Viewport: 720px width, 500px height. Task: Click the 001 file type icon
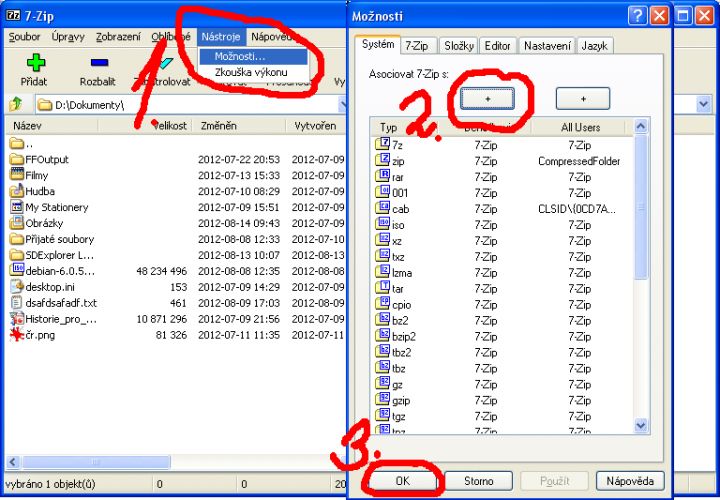click(382, 193)
